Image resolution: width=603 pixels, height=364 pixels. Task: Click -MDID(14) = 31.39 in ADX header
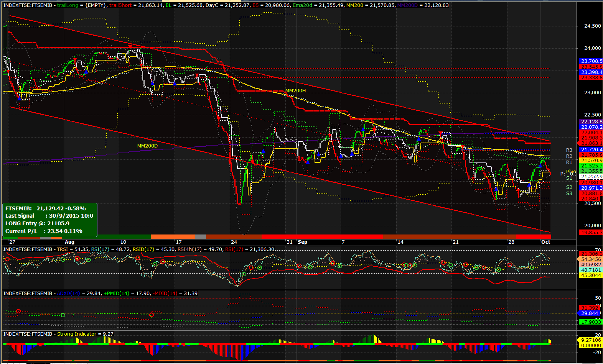coord(175,293)
